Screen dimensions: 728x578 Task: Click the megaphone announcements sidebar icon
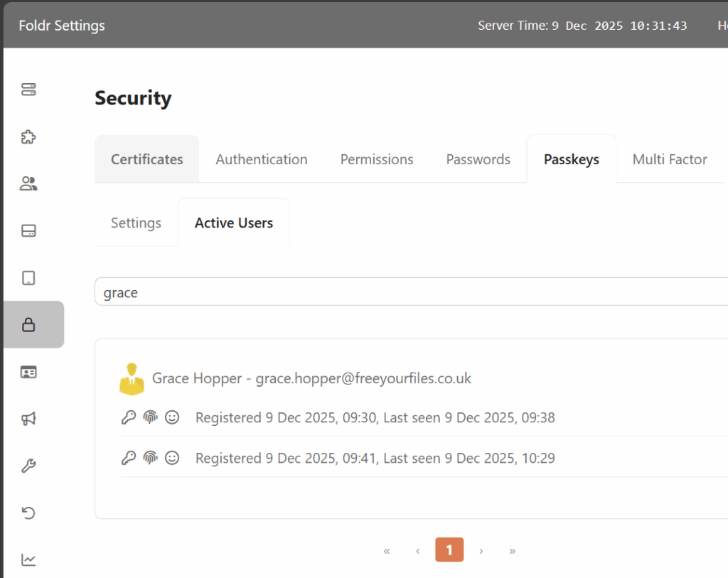[x=28, y=419]
